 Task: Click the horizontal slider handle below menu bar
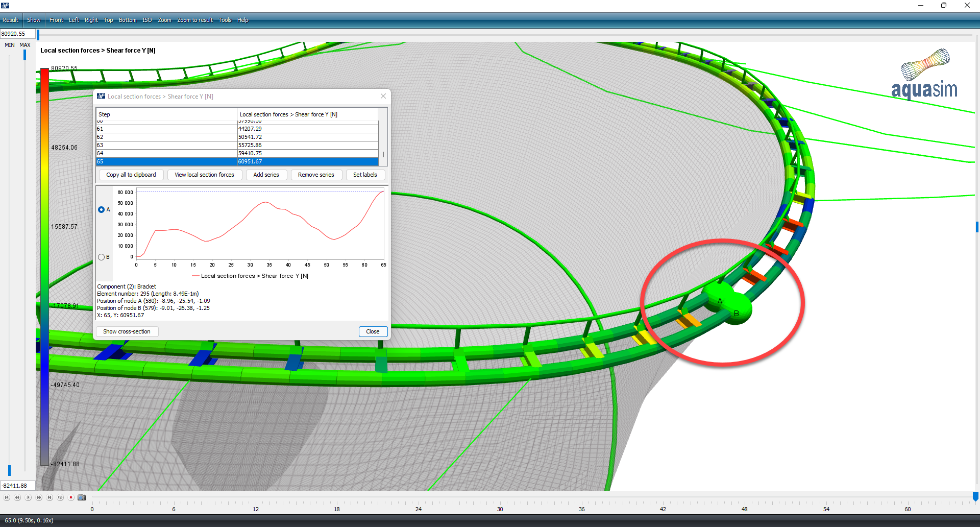[38, 35]
